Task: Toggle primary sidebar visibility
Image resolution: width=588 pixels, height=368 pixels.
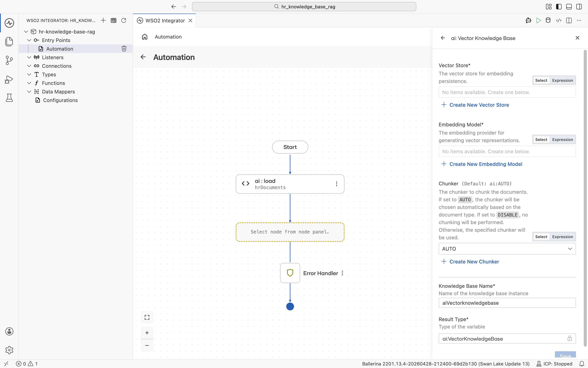Action: tap(559, 7)
